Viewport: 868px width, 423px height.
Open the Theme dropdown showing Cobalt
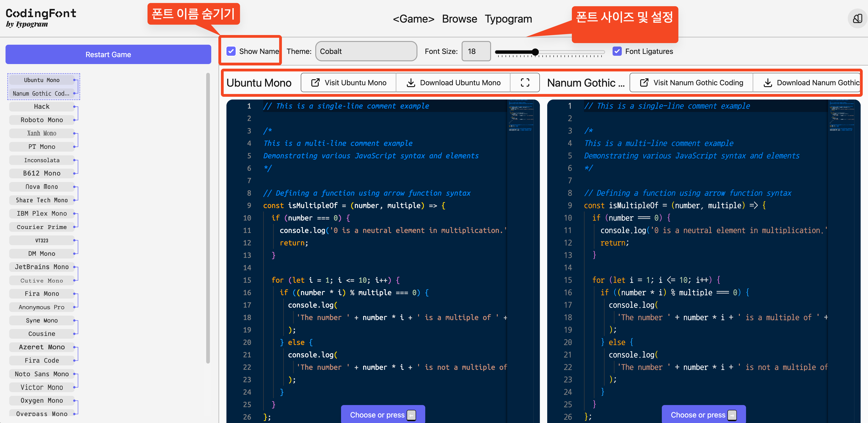click(x=366, y=51)
